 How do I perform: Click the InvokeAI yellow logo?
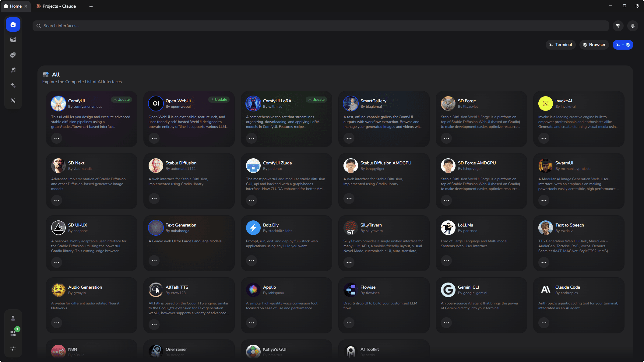click(x=546, y=104)
